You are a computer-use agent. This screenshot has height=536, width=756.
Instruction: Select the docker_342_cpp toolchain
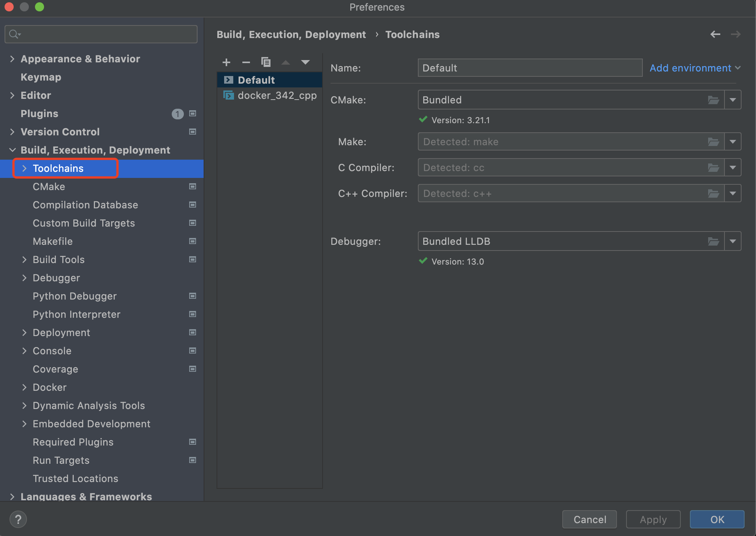pyautogui.click(x=277, y=95)
